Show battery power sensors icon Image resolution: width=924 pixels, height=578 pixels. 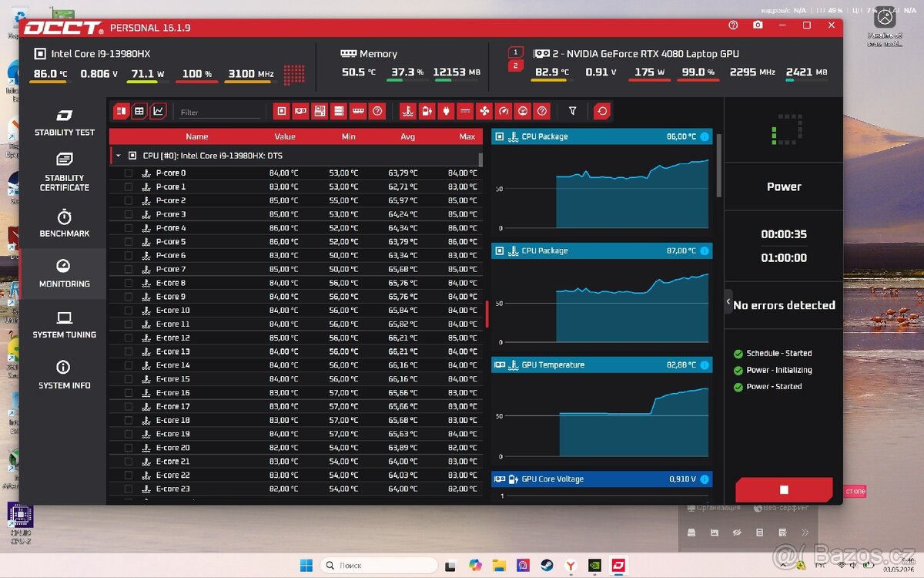pos(427,111)
